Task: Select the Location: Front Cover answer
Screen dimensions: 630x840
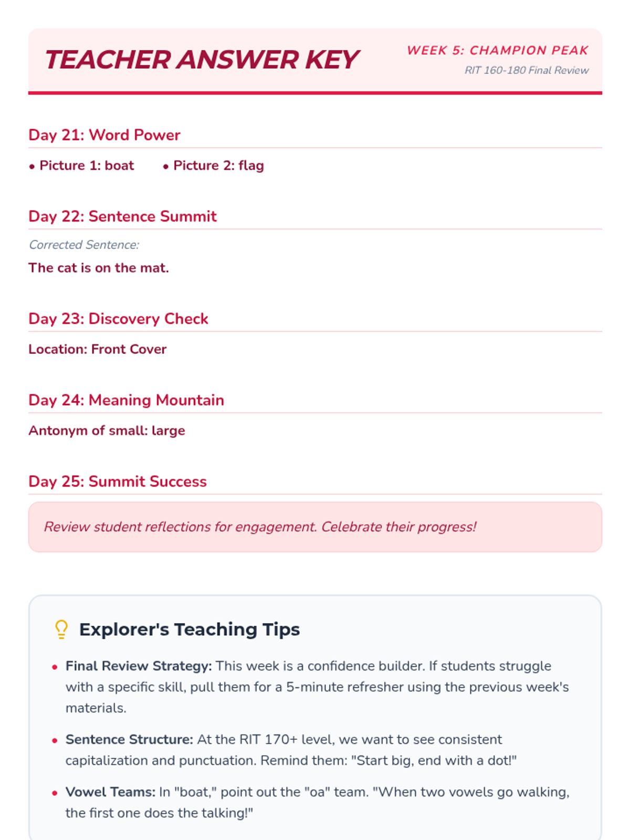Action: coord(97,349)
